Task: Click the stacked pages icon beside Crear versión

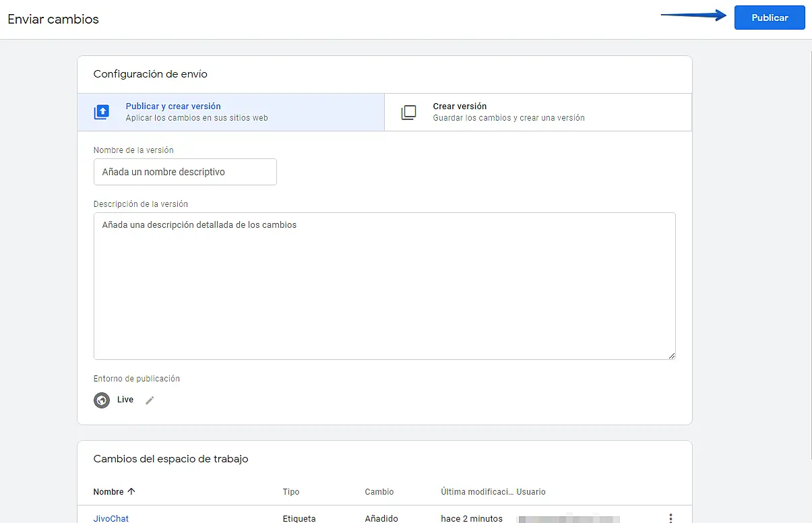Action: coord(408,112)
